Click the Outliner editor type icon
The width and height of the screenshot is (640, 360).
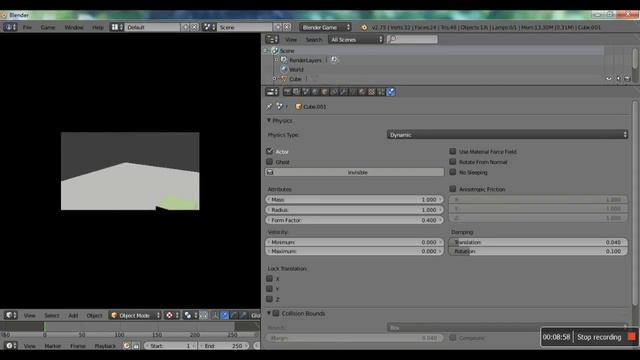(272, 40)
